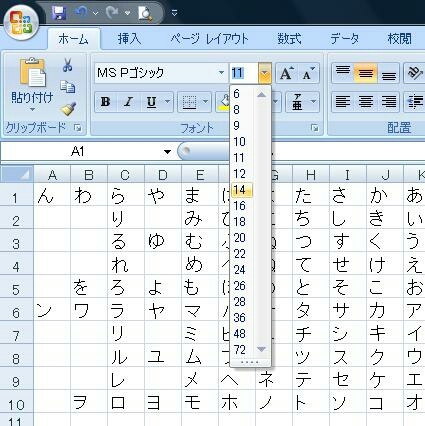
Task: Grab font list resize handle dots
Action: click(x=250, y=362)
